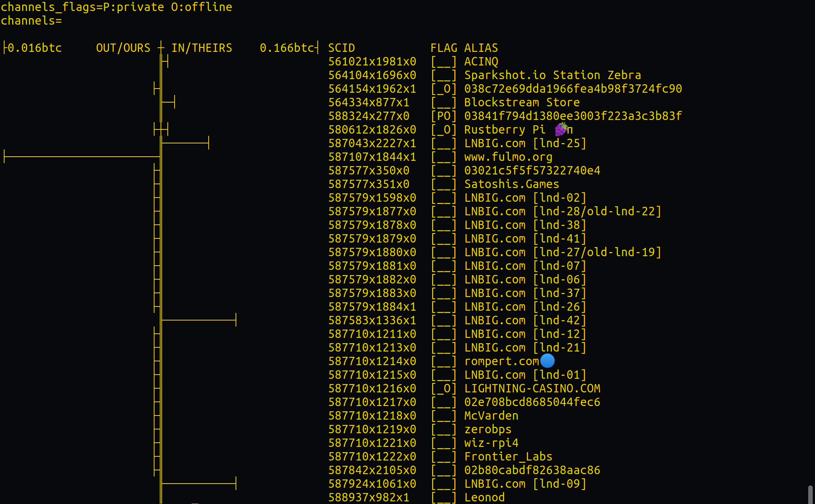Click the Satoshis.Games alias
This screenshot has height=504, width=815.
point(511,184)
